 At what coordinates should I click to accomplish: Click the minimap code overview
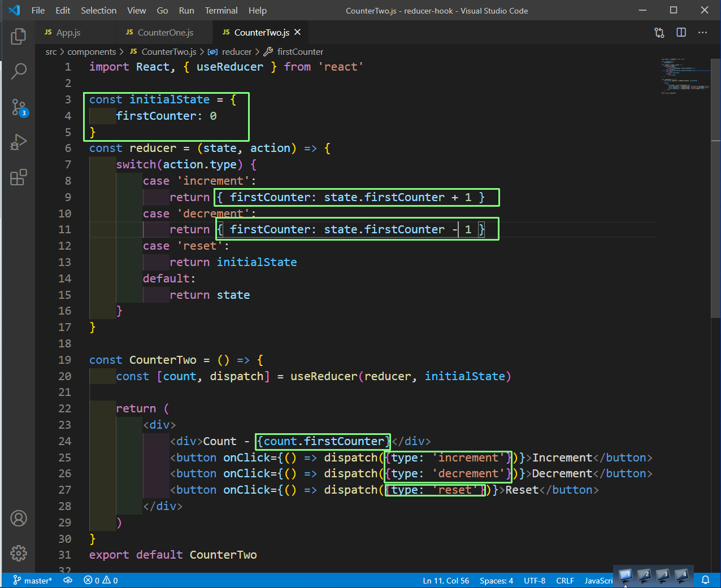[685, 76]
